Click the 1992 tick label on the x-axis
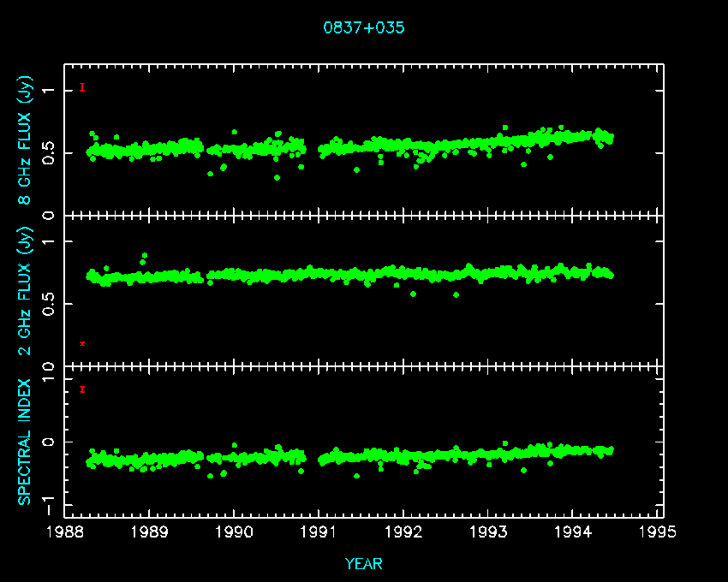728x582 pixels. pyautogui.click(x=404, y=532)
